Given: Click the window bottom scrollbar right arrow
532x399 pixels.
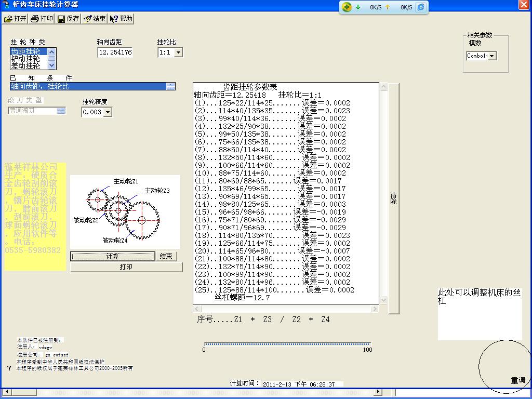Looking at the screenshot, I should (378, 392).
